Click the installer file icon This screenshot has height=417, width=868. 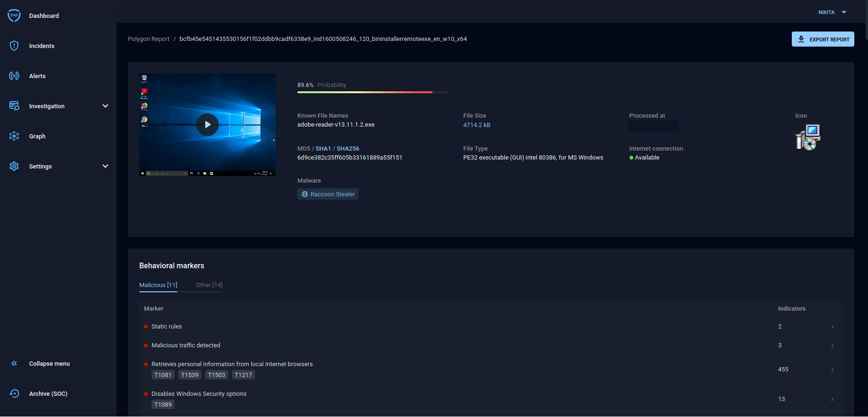tap(808, 137)
